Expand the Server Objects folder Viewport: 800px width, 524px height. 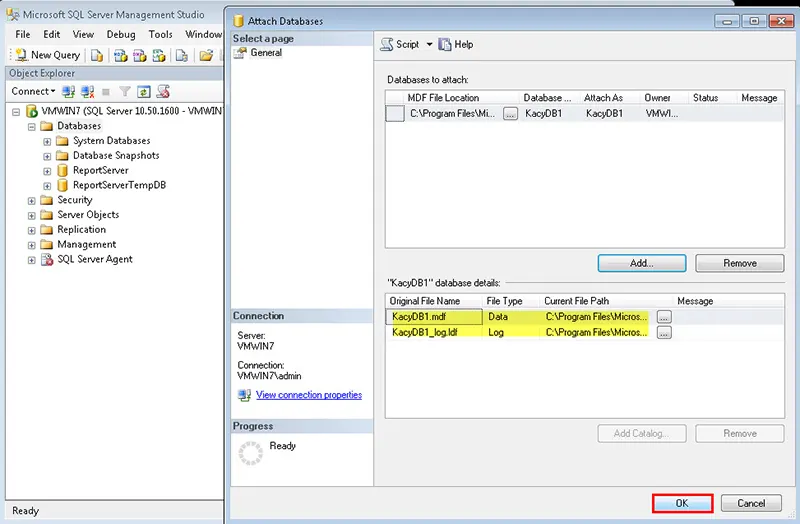click(32, 215)
